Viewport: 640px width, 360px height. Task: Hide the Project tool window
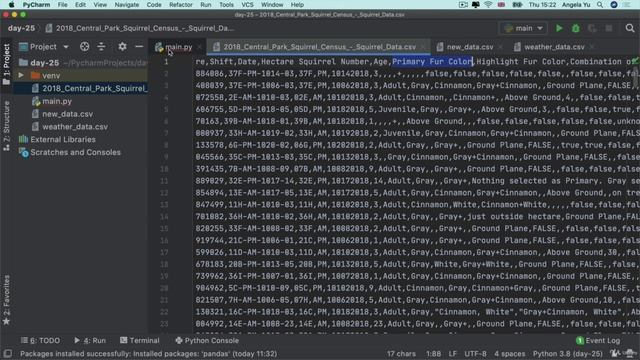coord(139,47)
